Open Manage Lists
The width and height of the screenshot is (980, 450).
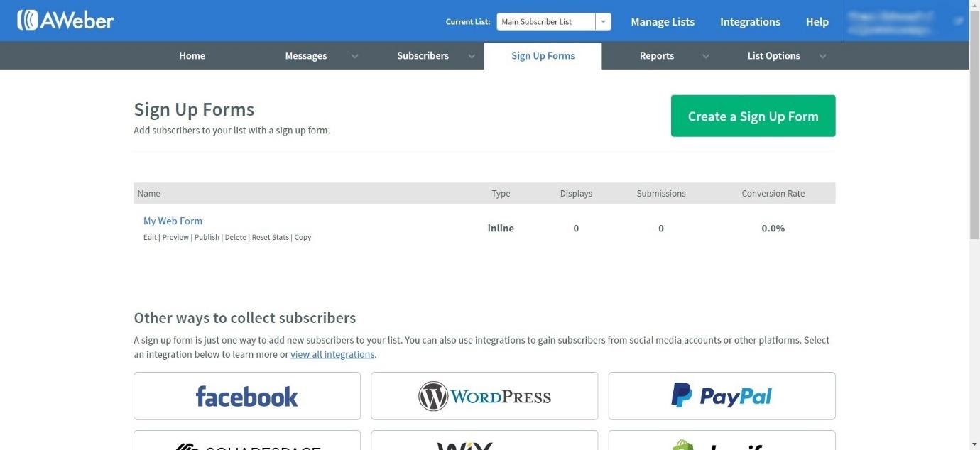point(663,21)
